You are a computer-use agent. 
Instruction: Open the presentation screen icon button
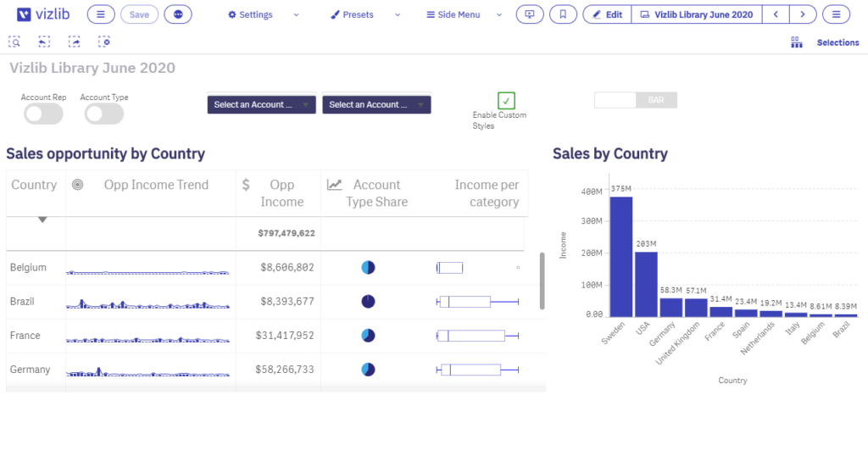pos(530,14)
